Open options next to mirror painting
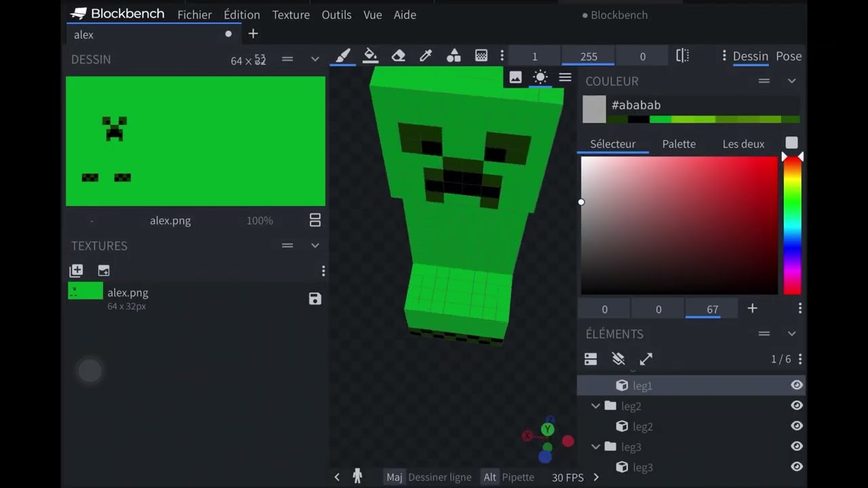The width and height of the screenshot is (868, 488). coord(724,56)
